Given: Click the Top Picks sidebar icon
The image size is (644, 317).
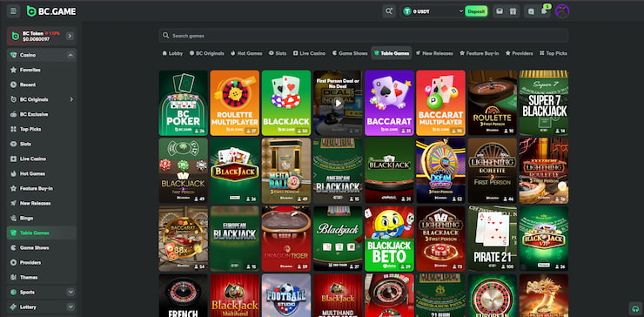Looking at the screenshot, I should pos(14,129).
